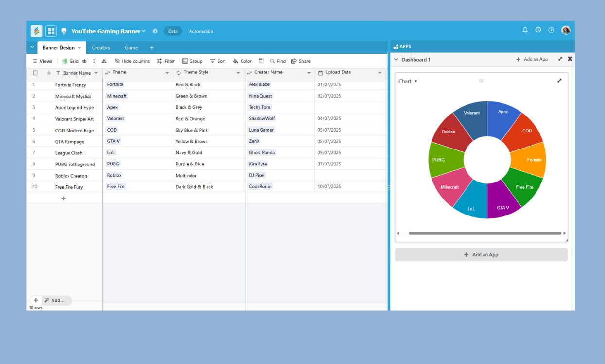Screen dimensions: 605x364
Task: Open the help question mark icon
Action: tap(551, 30)
